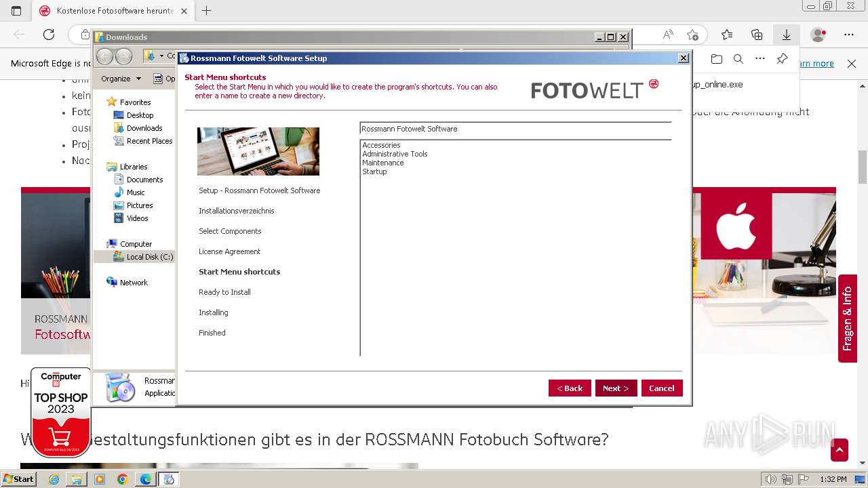
Task: Open 'Fragen & Info' side tab
Action: pyautogui.click(x=848, y=319)
